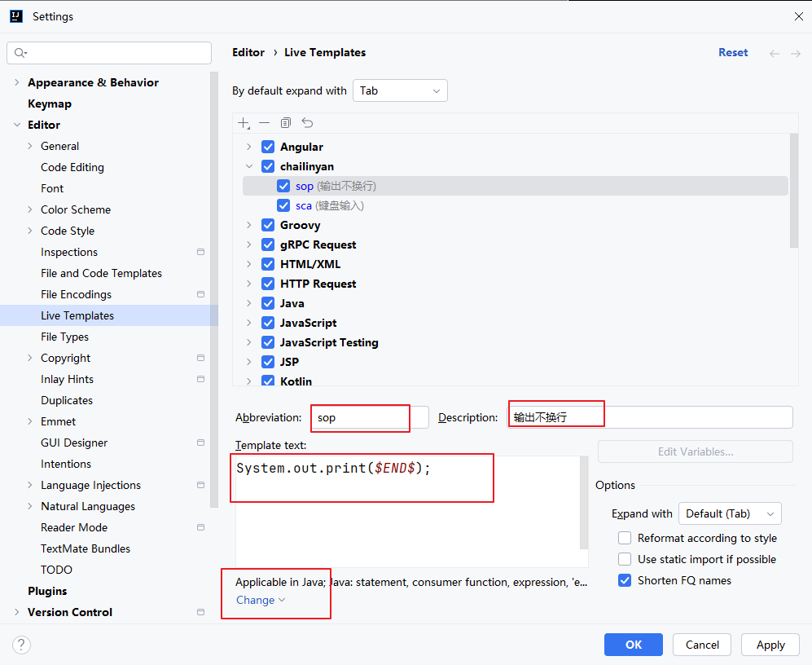Image resolution: width=812 pixels, height=665 pixels.
Task: Close the Settings dialog
Action: (798, 16)
